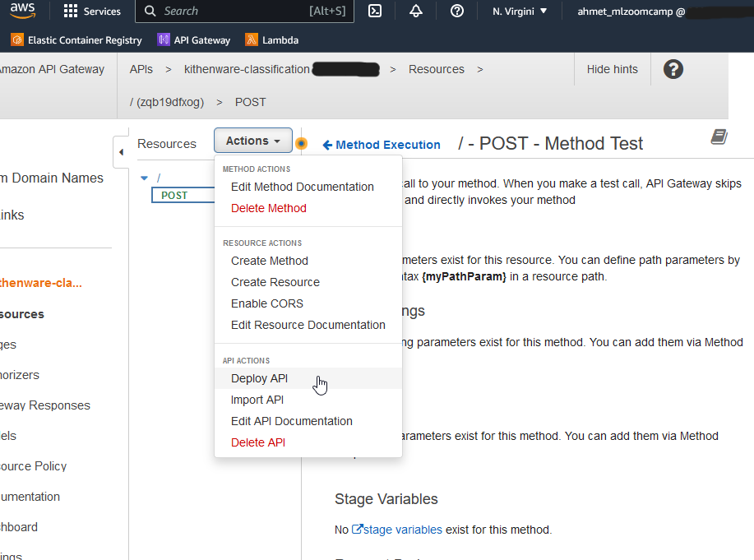Click the black question mark help icon
Image resolution: width=754 pixels, height=560 pixels.
tap(673, 69)
